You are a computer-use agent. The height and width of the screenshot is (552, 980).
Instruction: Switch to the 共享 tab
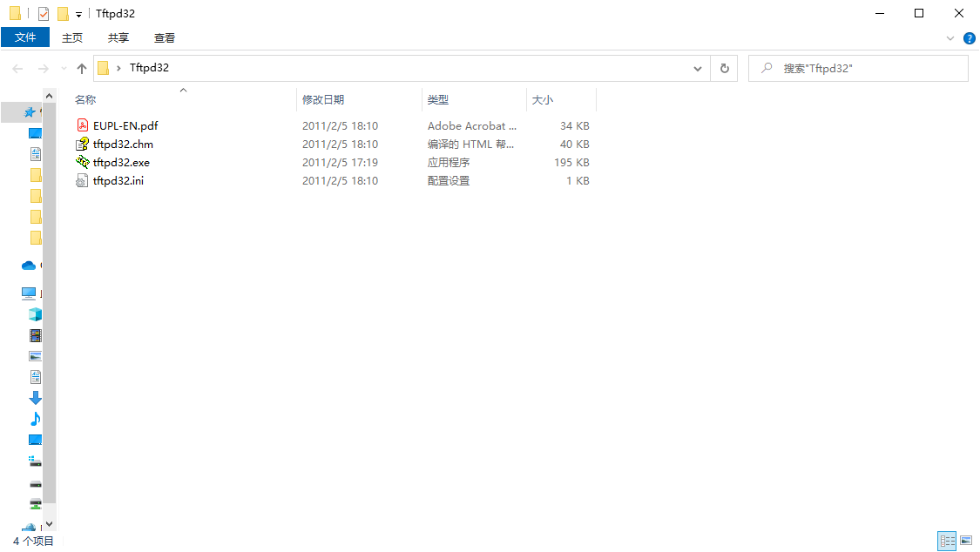[118, 38]
